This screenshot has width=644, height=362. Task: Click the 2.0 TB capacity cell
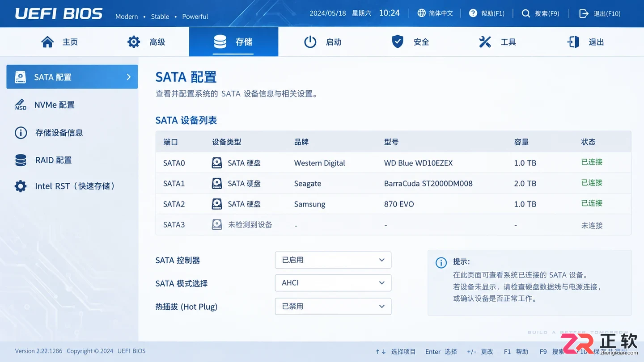coord(525,184)
